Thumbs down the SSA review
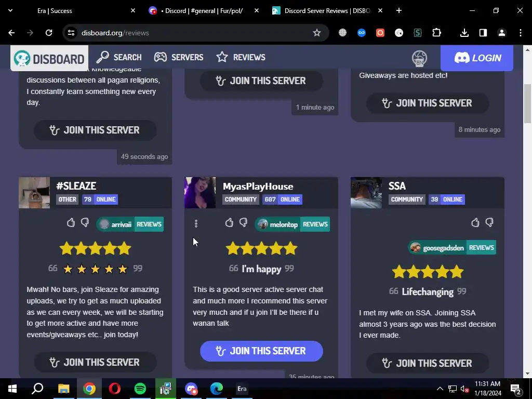This screenshot has width=532, height=399. [489, 222]
